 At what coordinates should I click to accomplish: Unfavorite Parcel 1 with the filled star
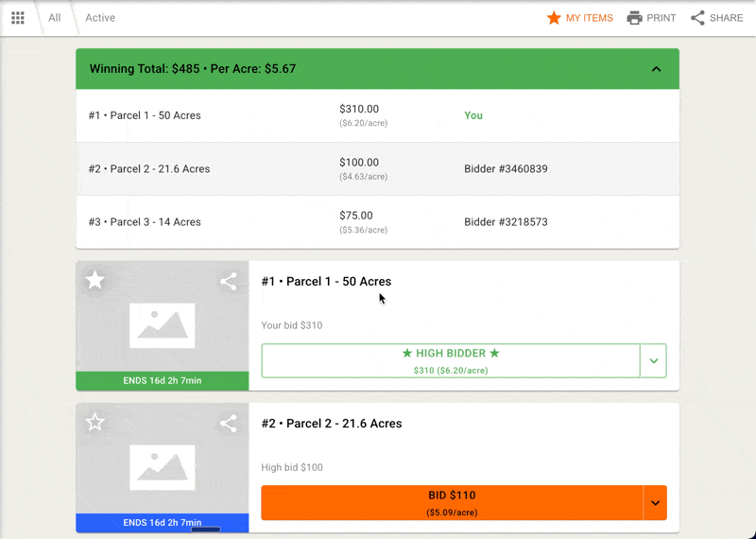click(x=95, y=280)
